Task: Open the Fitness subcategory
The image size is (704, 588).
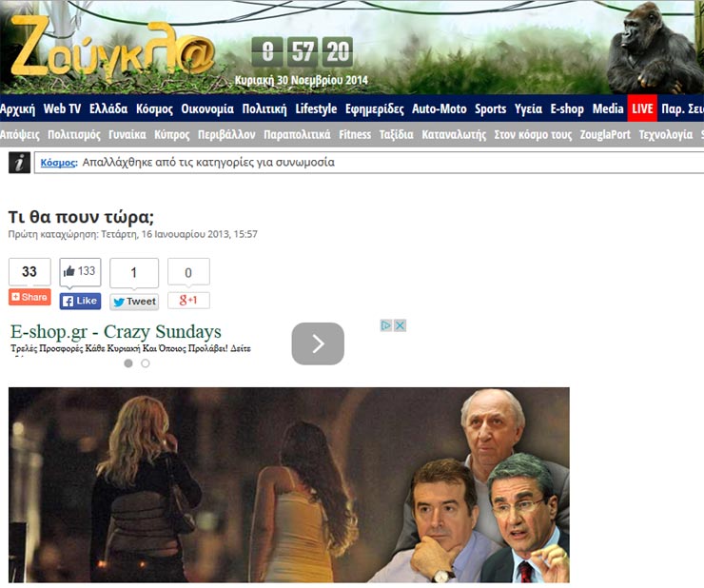Action: point(355,134)
